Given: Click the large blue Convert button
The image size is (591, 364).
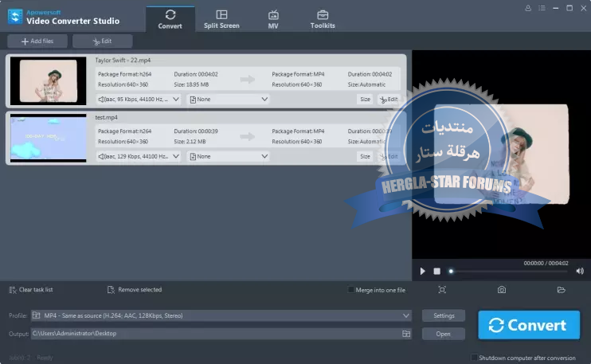Looking at the screenshot, I should coord(529,325).
